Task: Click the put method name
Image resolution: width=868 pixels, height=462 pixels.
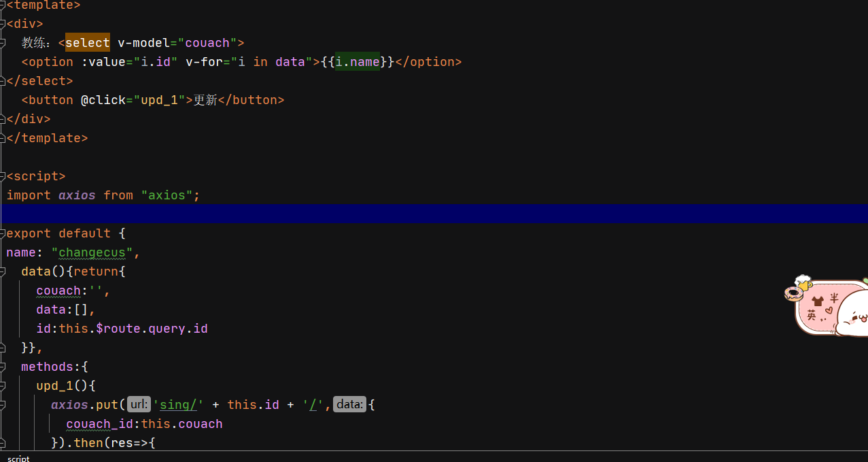Action: pos(107,405)
